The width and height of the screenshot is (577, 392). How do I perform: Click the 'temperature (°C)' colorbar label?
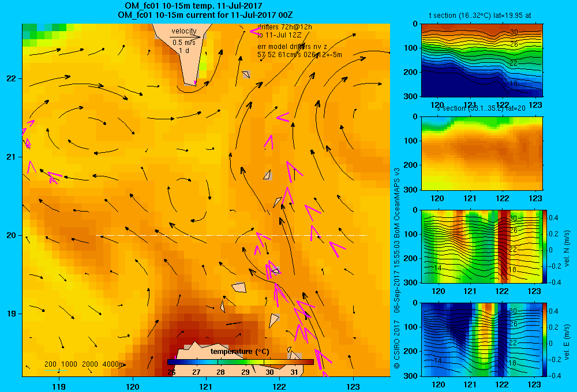(239, 352)
